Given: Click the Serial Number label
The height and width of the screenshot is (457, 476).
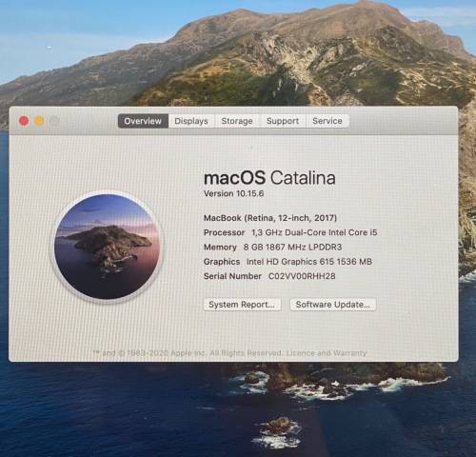Looking at the screenshot, I should (x=232, y=276).
